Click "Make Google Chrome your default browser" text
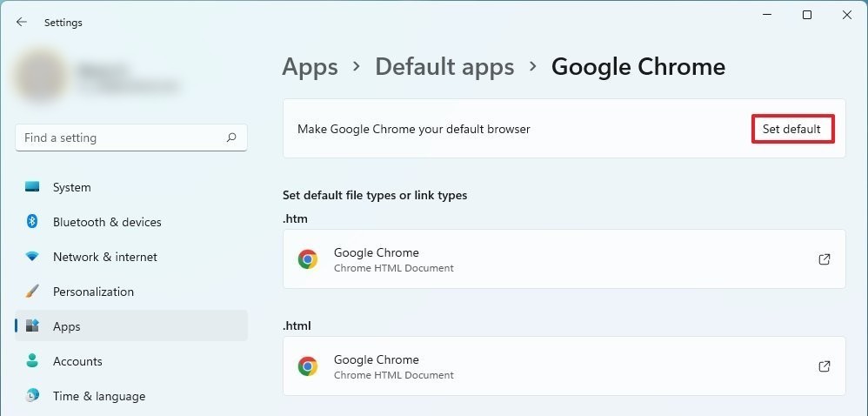The width and height of the screenshot is (868, 416). pos(413,129)
